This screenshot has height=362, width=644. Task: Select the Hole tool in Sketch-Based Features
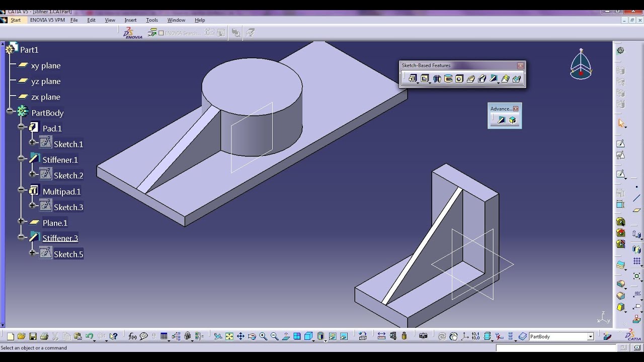coord(459,78)
